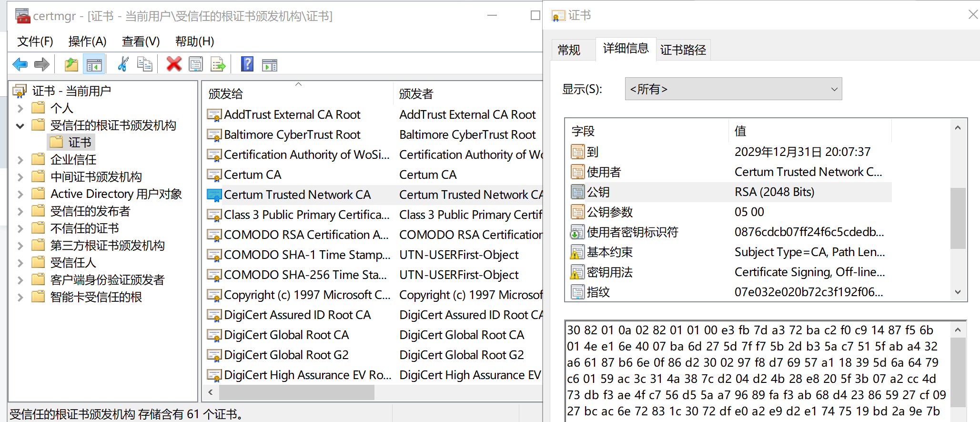
Task: Click left arrow of horizontal scrollbar
Action: pyautogui.click(x=211, y=392)
